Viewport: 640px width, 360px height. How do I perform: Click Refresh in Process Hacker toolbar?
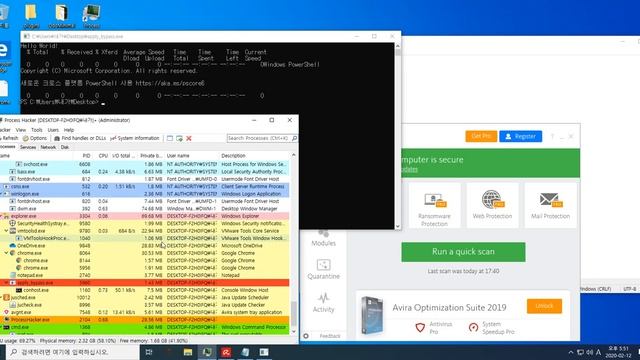(x=9, y=138)
